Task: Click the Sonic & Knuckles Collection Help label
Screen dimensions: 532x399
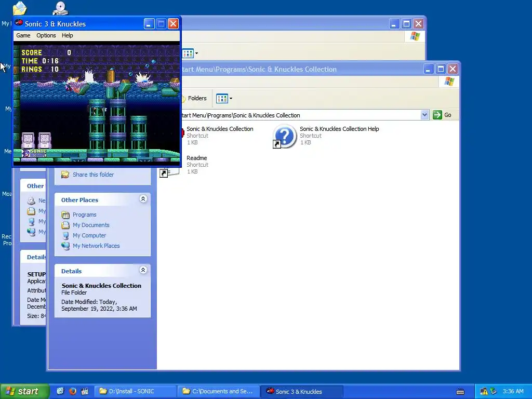Action: tap(339, 129)
